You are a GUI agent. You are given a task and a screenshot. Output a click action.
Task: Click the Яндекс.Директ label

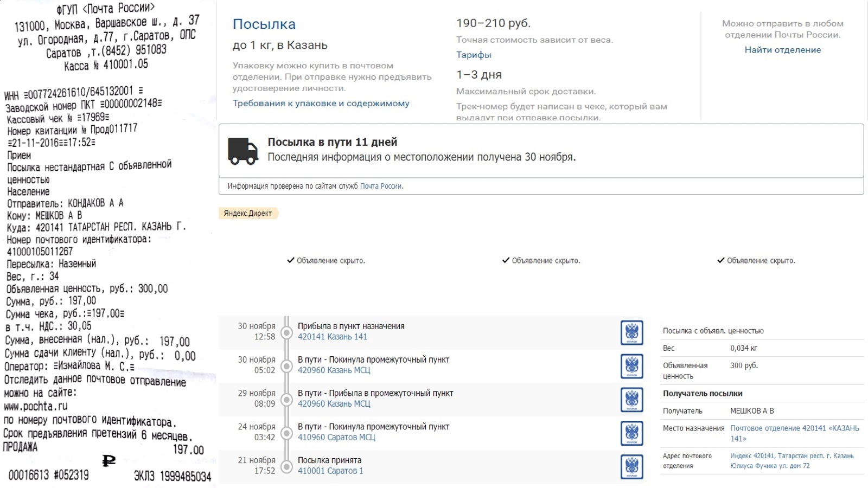pyautogui.click(x=248, y=213)
